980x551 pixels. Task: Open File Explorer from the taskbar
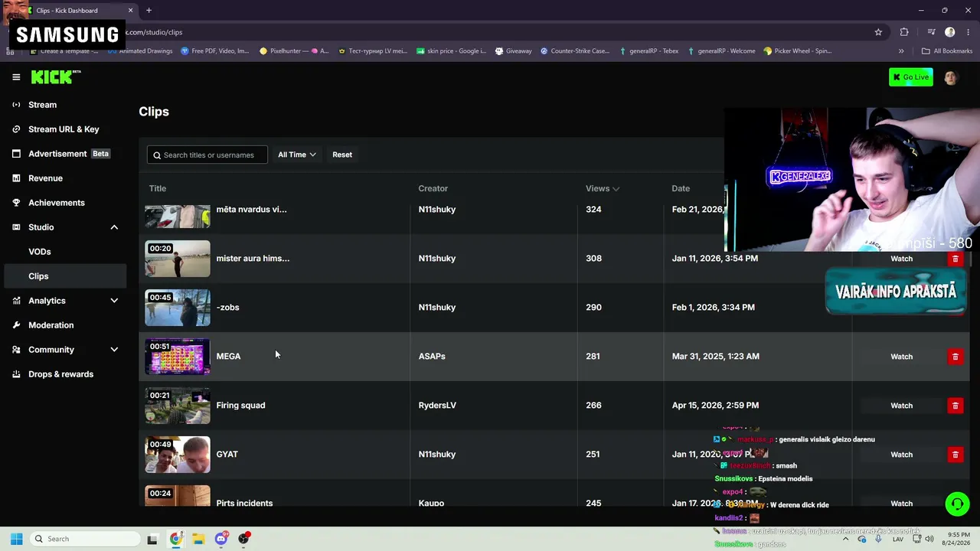click(198, 539)
